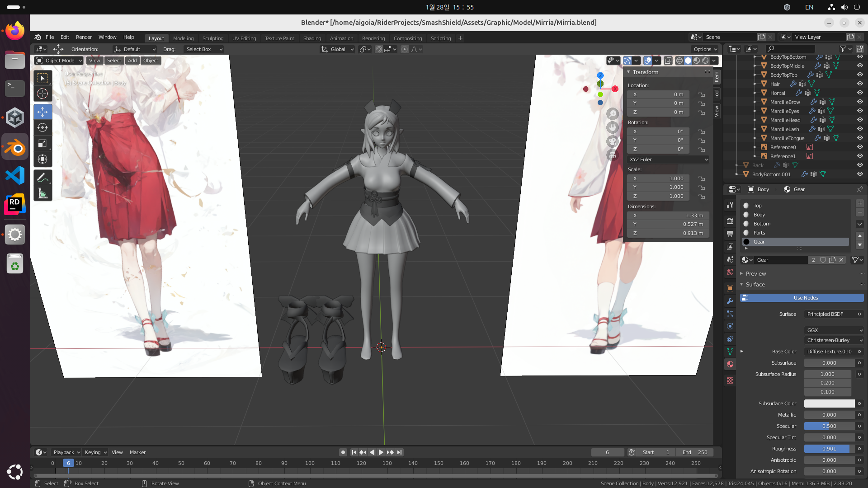Open the Modifier properties wrench tab

pyautogui.click(x=730, y=301)
